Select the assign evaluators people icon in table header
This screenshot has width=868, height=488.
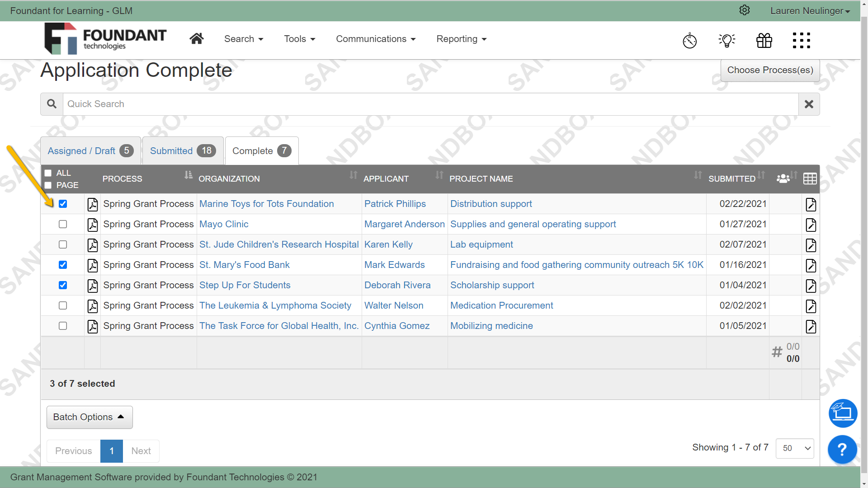783,178
